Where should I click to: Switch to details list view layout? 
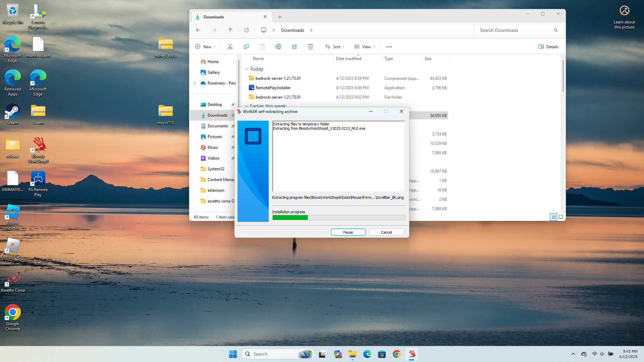[x=553, y=217]
